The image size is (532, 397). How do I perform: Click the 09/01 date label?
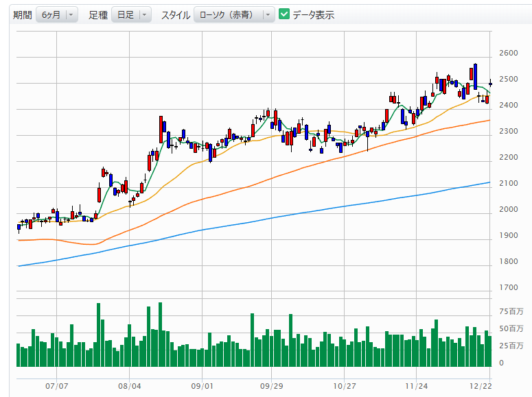[x=202, y=386]
